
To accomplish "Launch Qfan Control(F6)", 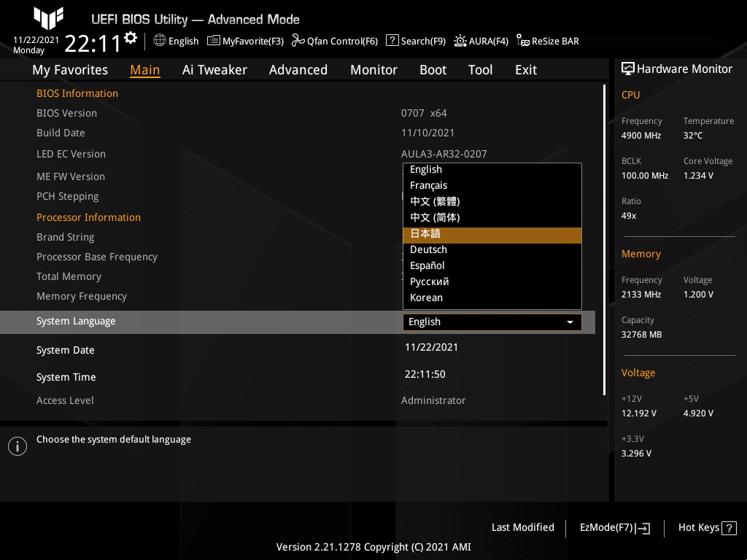I will click(335, 41).
